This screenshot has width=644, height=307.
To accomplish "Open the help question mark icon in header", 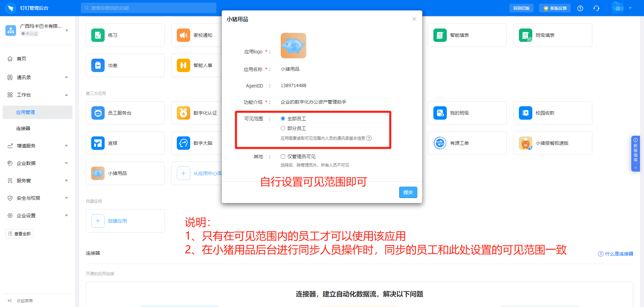I will click(580, 8).
